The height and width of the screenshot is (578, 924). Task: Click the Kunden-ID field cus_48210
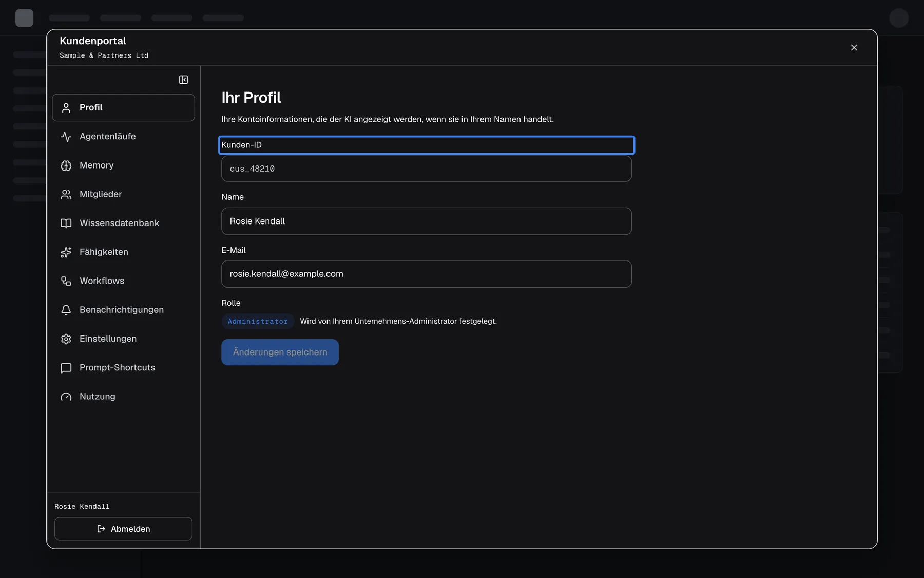click(426, 169)
